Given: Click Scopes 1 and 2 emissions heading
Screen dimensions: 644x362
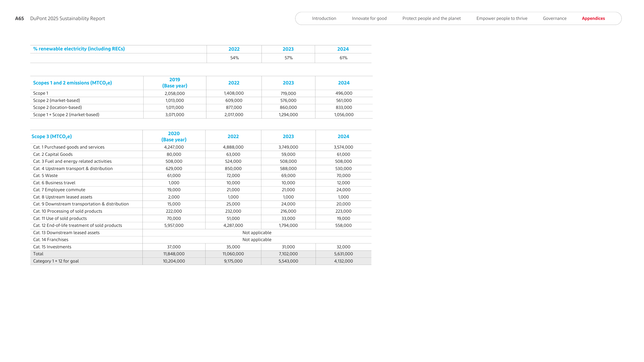Looking at the screenshot, I should pos(72,83).
